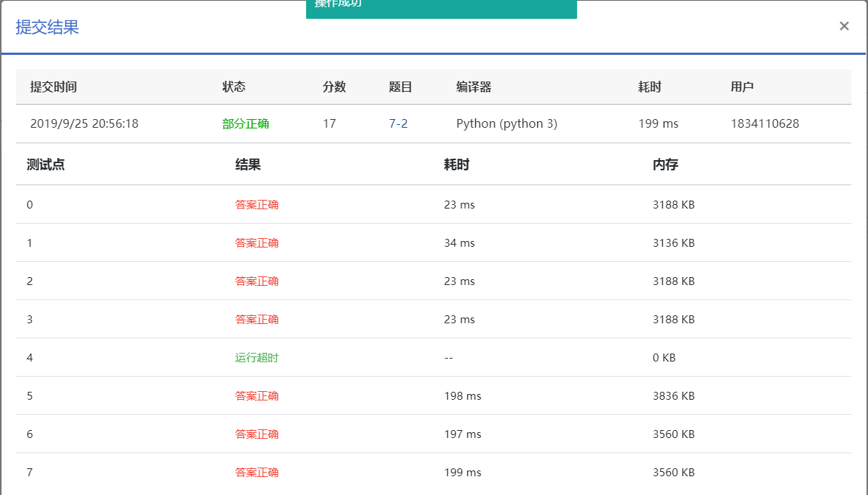Select the -- time for test 4
This screenshot has width=868, height=495.
(x=448, y=357)
